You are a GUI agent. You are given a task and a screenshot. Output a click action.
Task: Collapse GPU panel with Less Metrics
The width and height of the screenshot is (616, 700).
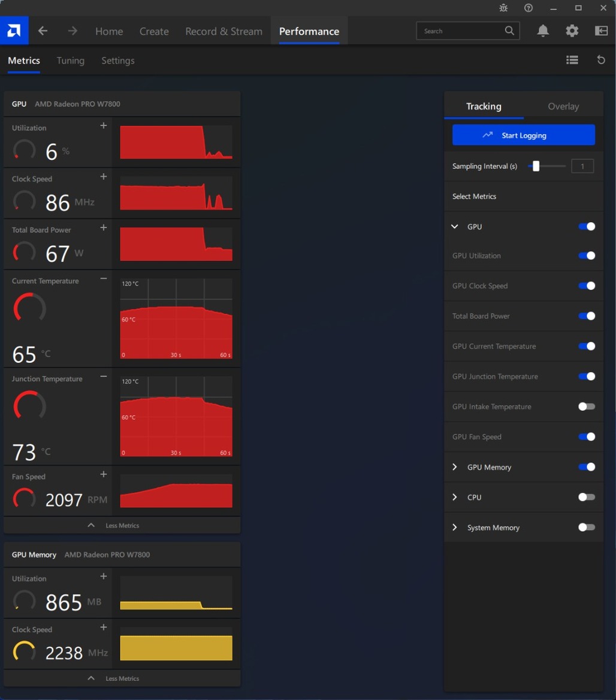coord(122,525)
